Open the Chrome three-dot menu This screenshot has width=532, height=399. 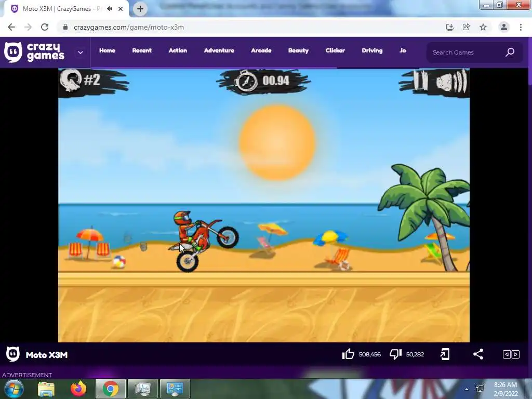pyautogui.click(x=521, y=27)
